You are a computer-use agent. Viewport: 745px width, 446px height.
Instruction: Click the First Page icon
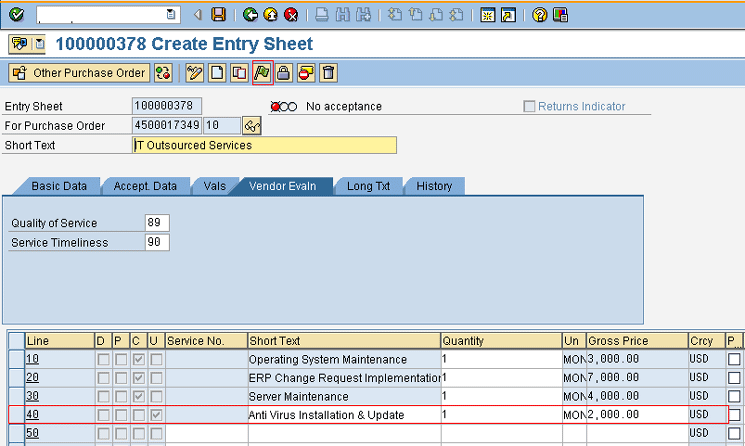tap(394, 15)
